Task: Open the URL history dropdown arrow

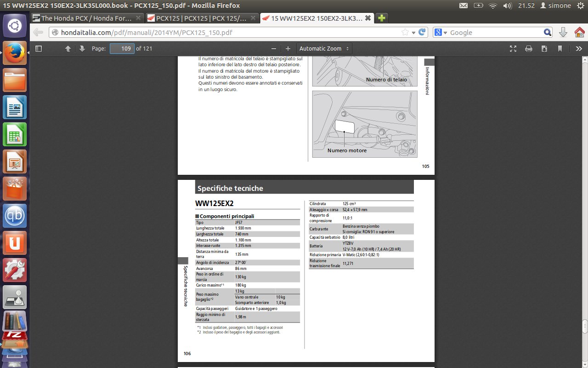Action: pyautogui.click(x=413, y=33)
